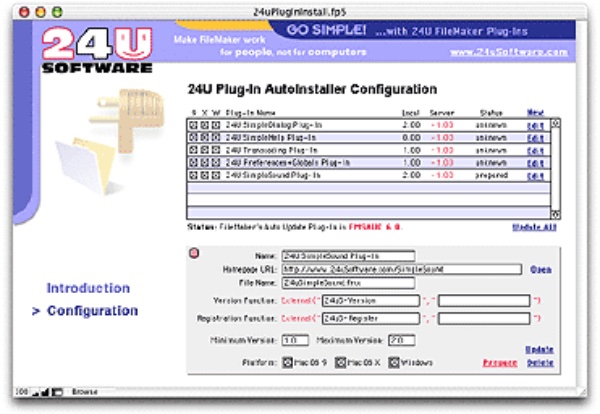Viewport: 600px width, 414px height.
Task: Toggle Mac OS 9 checkbox for SimpleHelp Plug-In
Action: tap(193, 138)
